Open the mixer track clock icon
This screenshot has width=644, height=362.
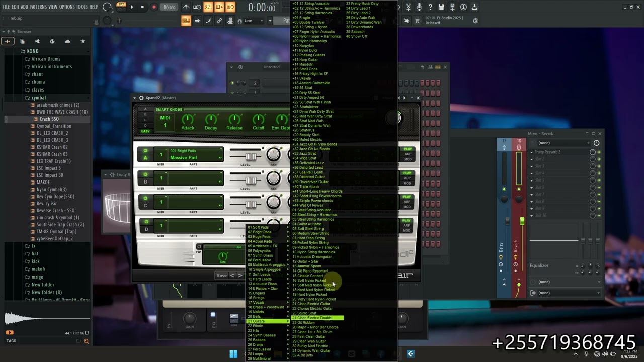tap(596, 143)
